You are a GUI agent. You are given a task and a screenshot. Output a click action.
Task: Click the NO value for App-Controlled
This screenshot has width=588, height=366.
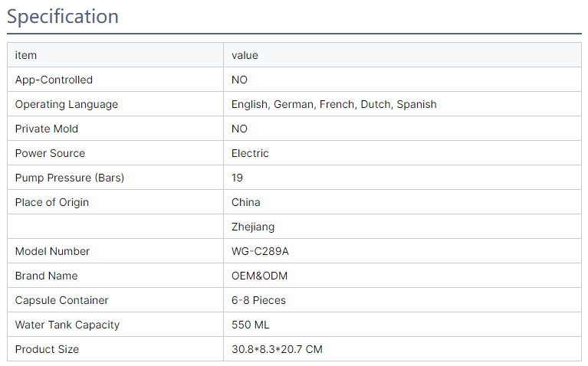coord(239,80)
